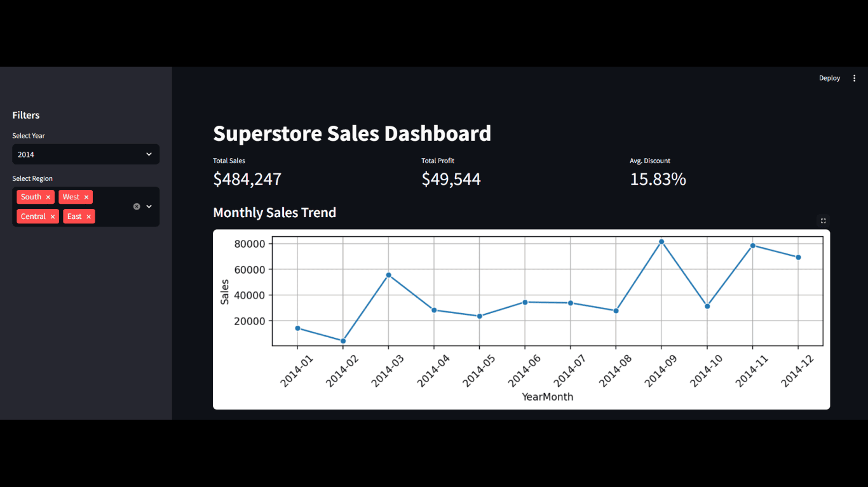868x487 pixels.
Task: Remove the East region tag
Action: coord(88,217)
